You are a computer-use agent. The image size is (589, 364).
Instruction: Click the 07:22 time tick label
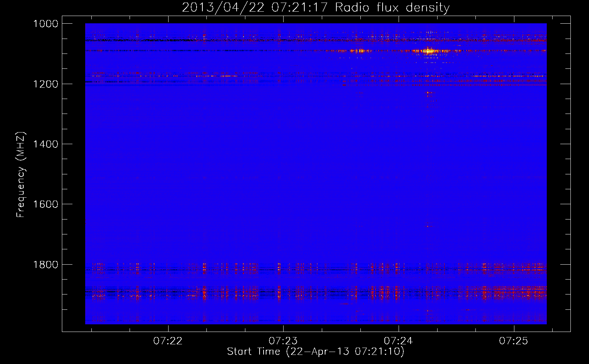[168, 341]
